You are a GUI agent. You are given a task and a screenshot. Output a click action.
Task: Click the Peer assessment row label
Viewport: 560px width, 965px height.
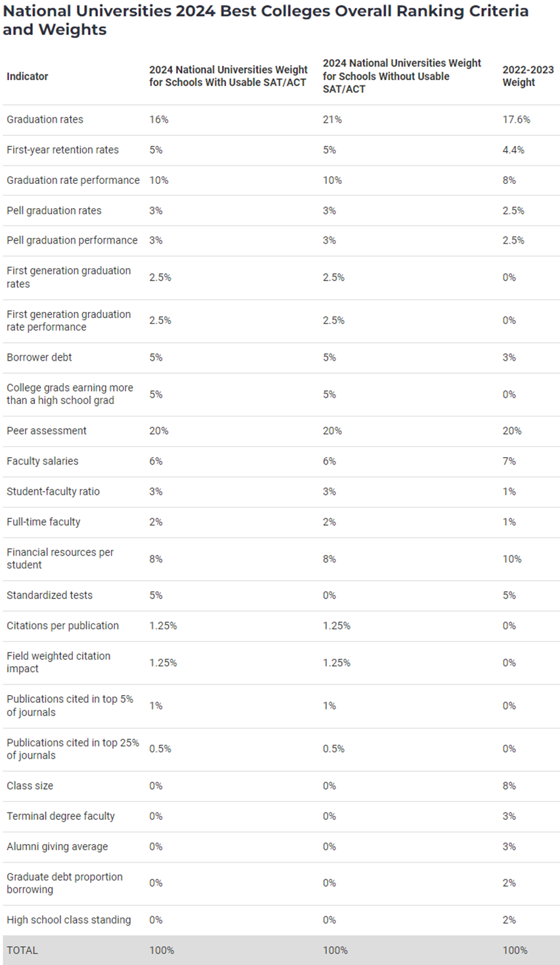coord(47,431)
